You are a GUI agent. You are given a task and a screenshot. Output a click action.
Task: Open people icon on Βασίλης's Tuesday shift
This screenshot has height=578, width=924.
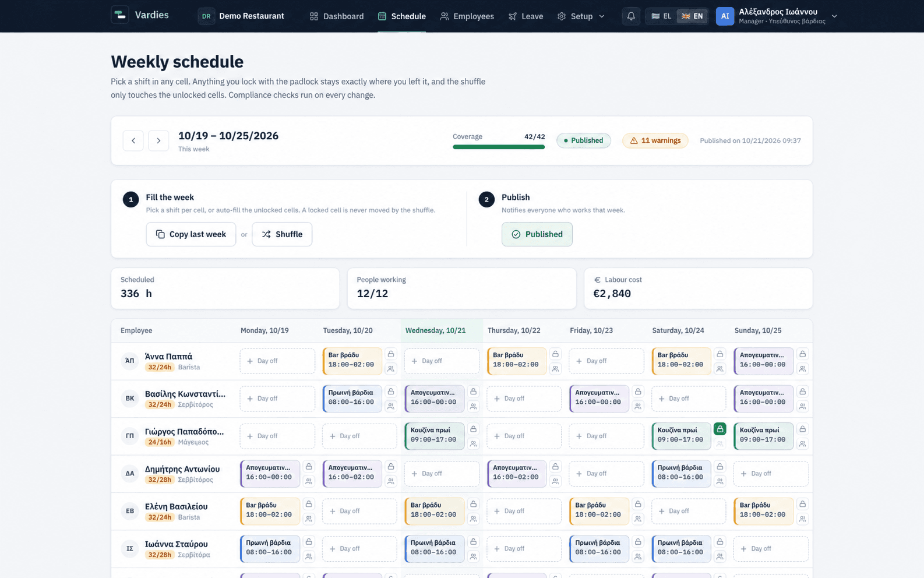pyautogui.click(x=391, y=406)
